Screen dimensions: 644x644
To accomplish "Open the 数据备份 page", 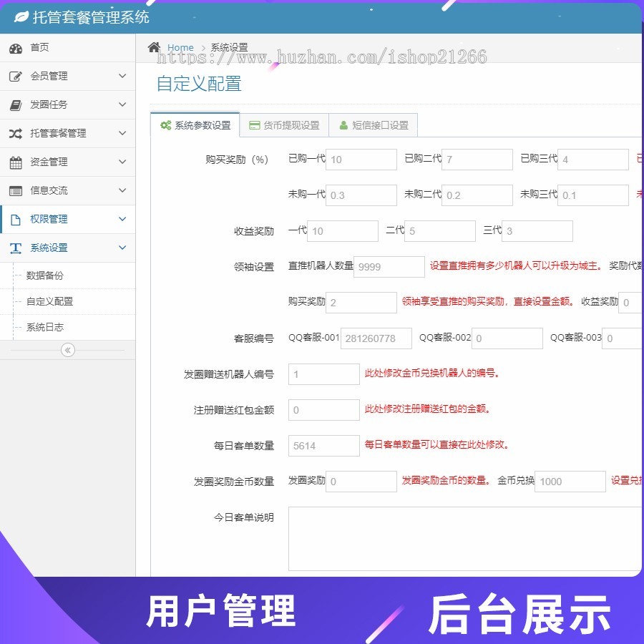I will tap(45, 275).
